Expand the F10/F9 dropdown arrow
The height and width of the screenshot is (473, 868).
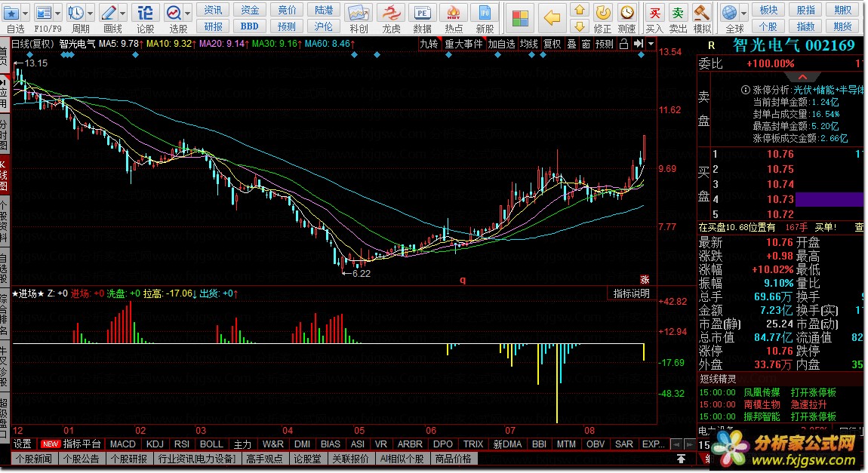tap(57, 13)
